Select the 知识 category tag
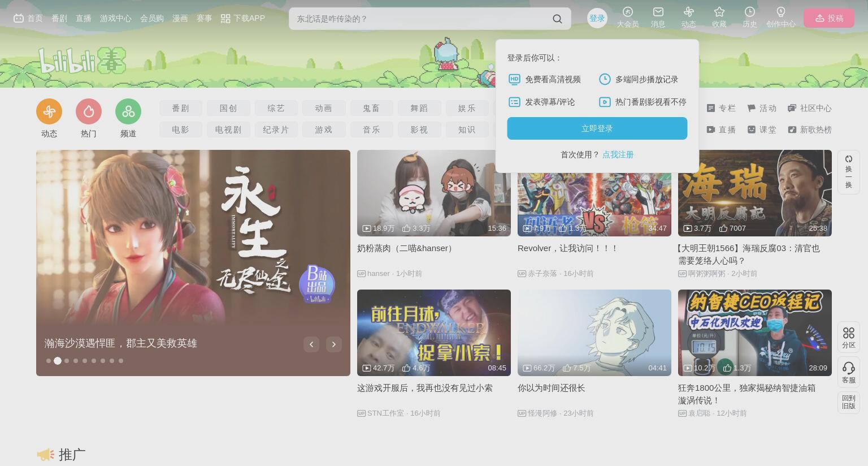Screen dimensions: 868x466 (x=467, y=130)
